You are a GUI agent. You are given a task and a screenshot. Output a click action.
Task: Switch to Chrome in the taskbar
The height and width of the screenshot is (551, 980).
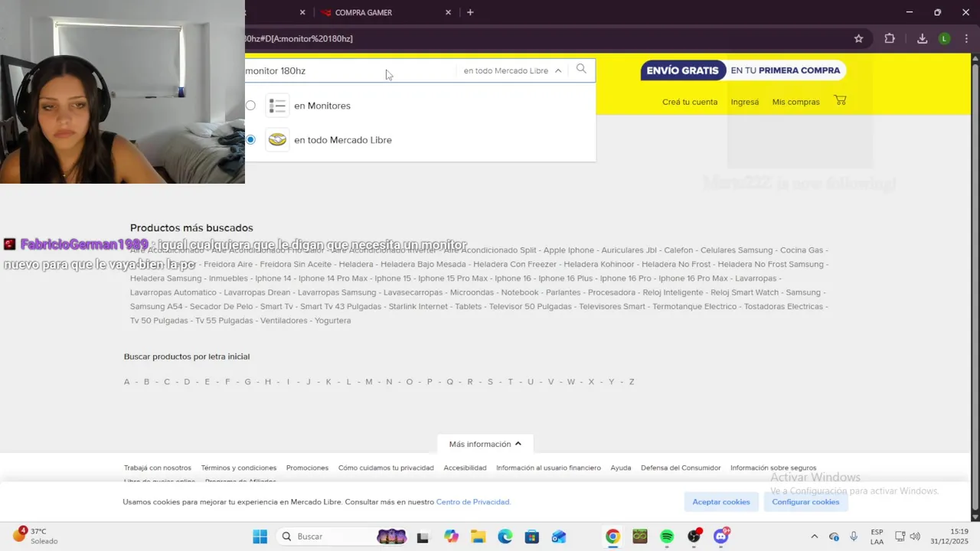612,536
